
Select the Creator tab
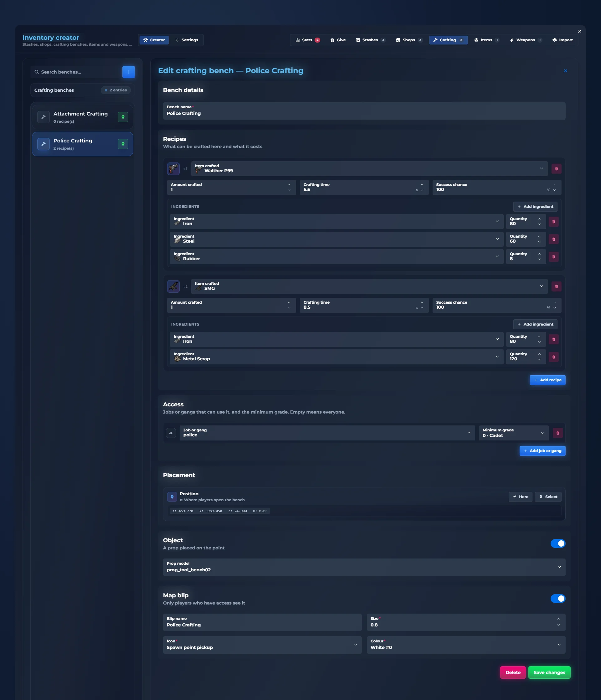pyautogui.click(x=154, y=40)
